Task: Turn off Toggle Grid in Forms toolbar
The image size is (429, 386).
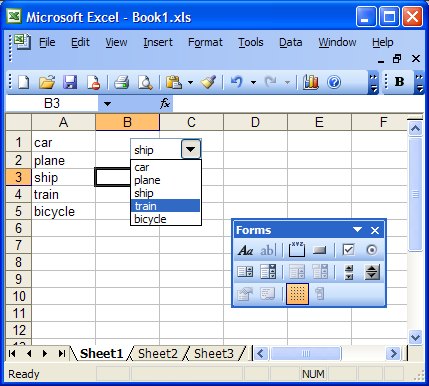Action: [x=297, y=294]
